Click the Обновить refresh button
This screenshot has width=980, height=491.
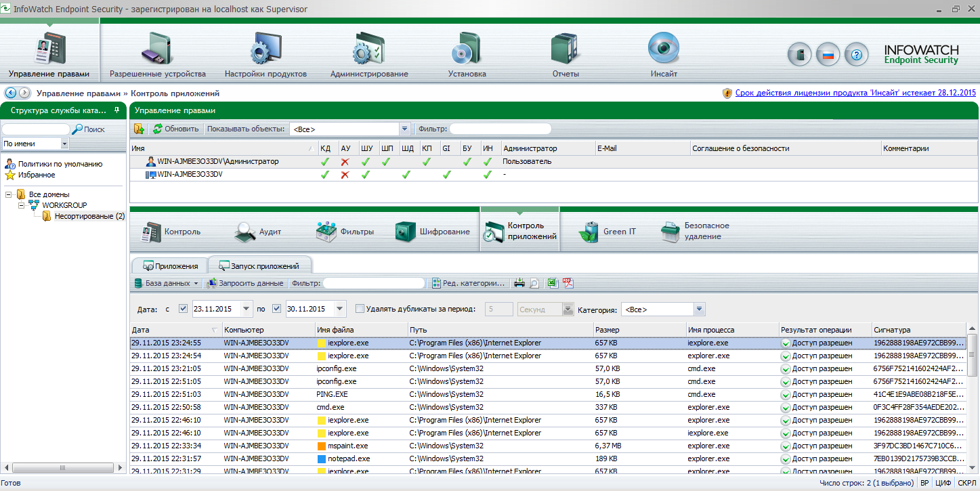(176, 129)
